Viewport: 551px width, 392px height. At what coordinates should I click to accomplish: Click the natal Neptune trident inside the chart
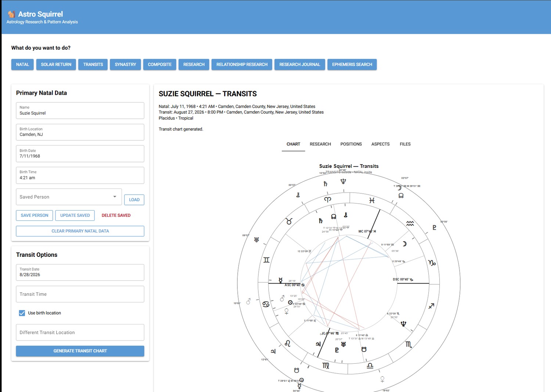[x=403, y=324]
